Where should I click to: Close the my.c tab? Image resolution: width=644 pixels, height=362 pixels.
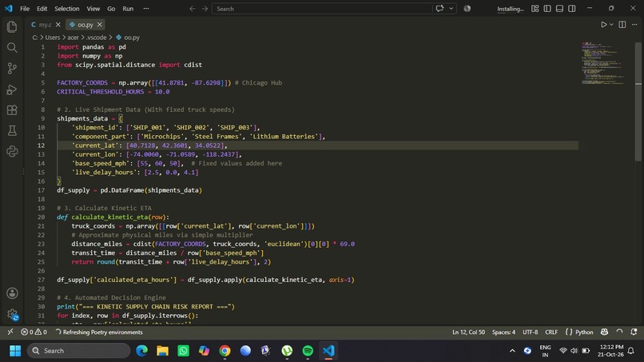(58, 25)
